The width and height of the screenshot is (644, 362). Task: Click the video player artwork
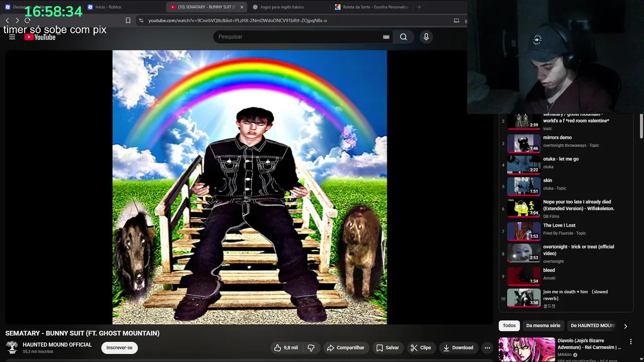(x=250, y=187)
